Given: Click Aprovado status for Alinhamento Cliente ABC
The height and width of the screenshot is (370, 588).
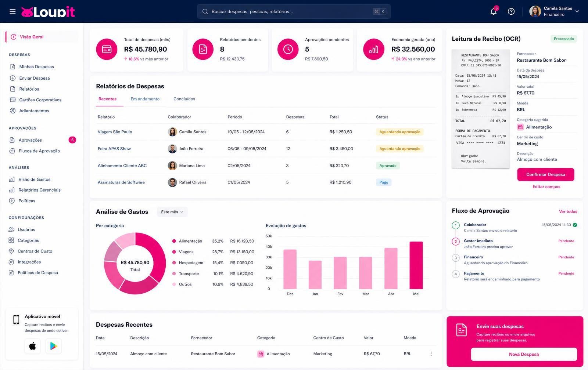Looking at the screenshot, I should tap(388, 166).
